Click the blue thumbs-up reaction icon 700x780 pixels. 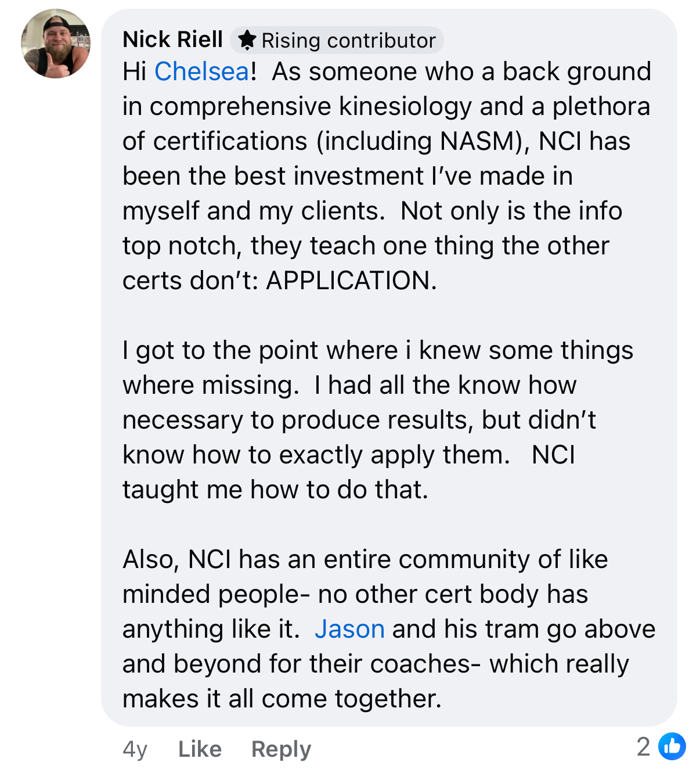click(672, 747)
